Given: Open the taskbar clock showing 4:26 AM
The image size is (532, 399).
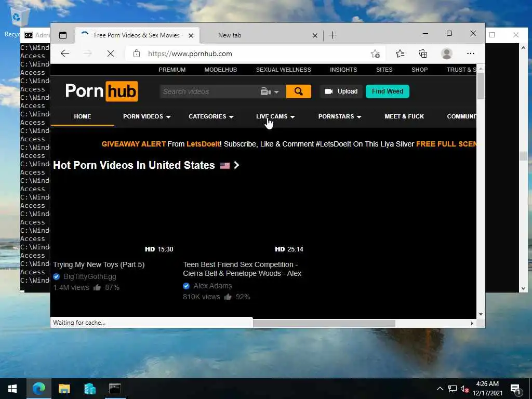Looking at the screenshot, I should coord(487,389).
